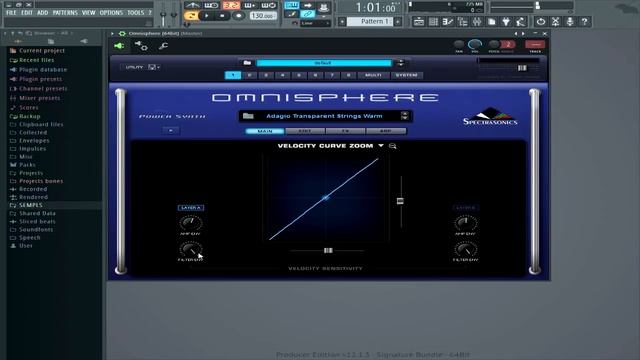640x360 pixels.
Task: Open the EDIT menu
Action: (27, 13)
